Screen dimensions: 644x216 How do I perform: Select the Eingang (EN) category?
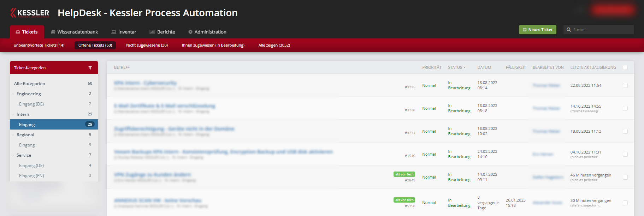pos(31,176)
